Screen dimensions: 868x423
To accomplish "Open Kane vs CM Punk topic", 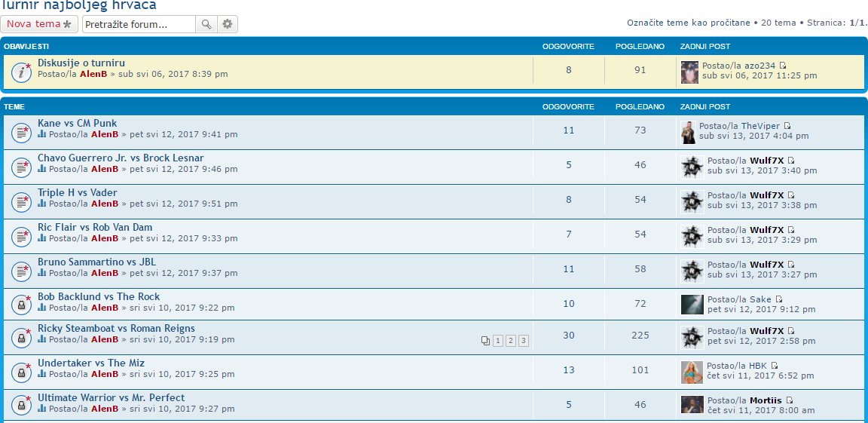I will [78, 124].
